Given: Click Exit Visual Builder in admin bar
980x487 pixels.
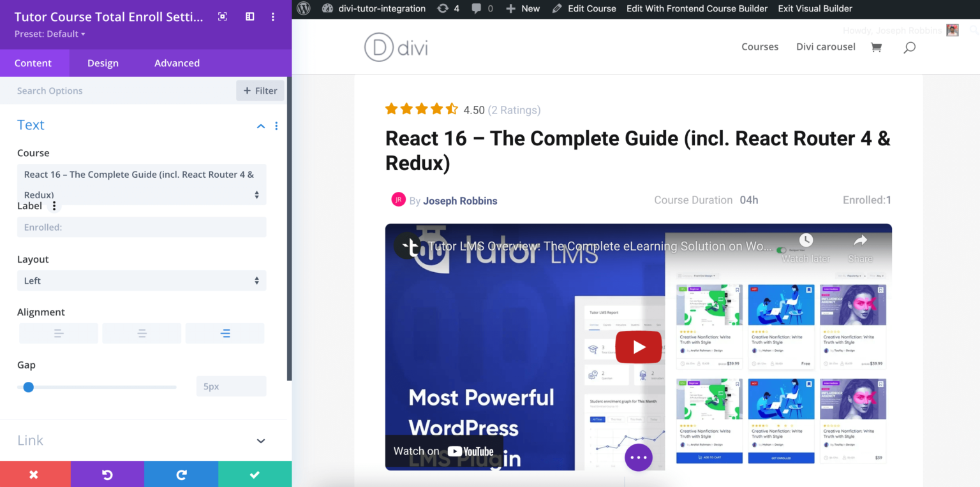Looking at the screenshot, I should (815, 8).
